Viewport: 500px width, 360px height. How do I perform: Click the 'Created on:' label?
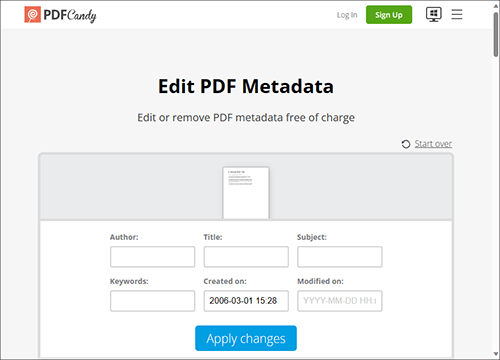[x=225, y=281]
